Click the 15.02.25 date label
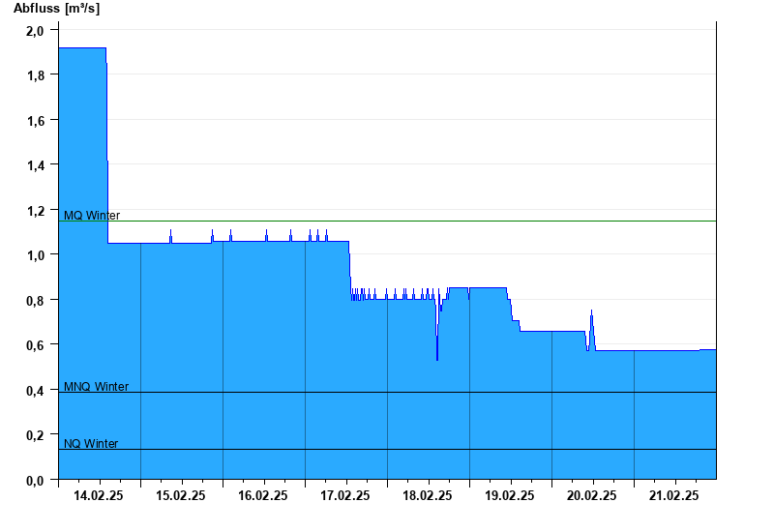 pos(181,495)
